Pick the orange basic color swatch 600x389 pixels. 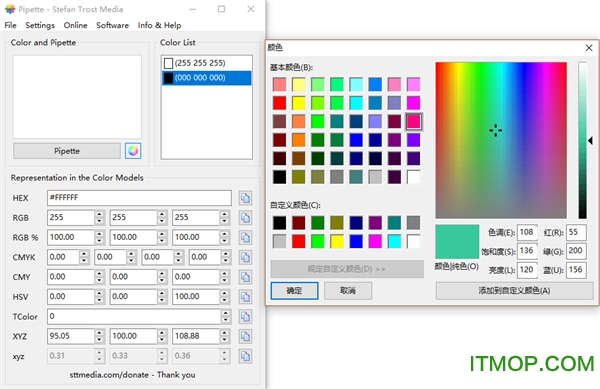[x=299, y=140]
